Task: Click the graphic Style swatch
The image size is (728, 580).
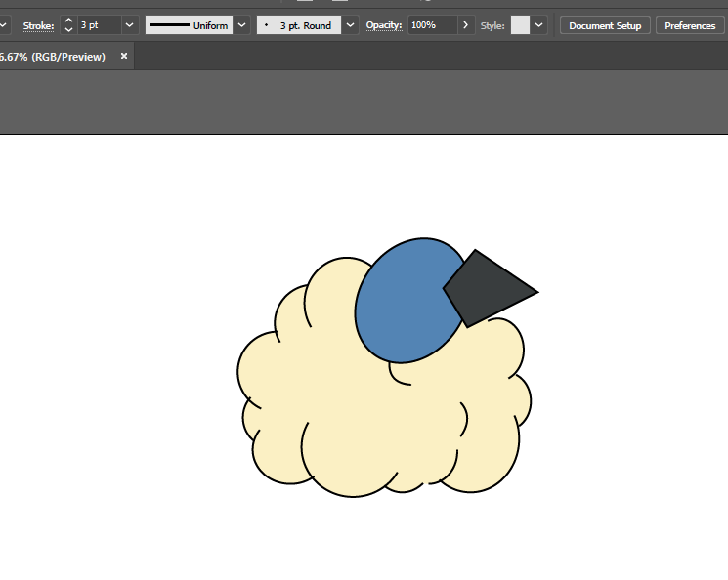Action: (520, 25)
